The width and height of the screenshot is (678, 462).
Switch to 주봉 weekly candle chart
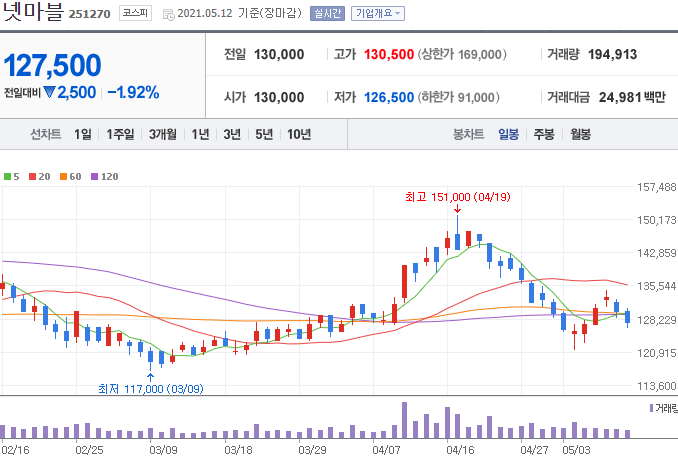pyautogui.click(x=544, y=134)
